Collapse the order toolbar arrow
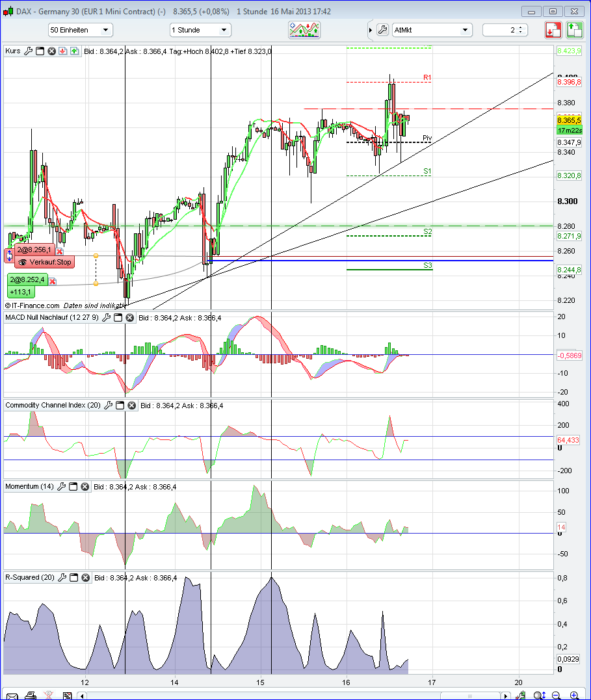The height and width of the screenshot is (700, 591). point(371,30)
